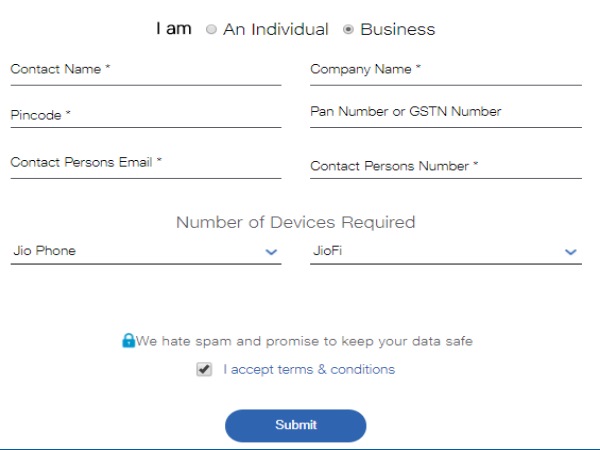The height and width of the screenshot is (450, 600).
Task: Click into the Company Name field
Action: point(445,70)
